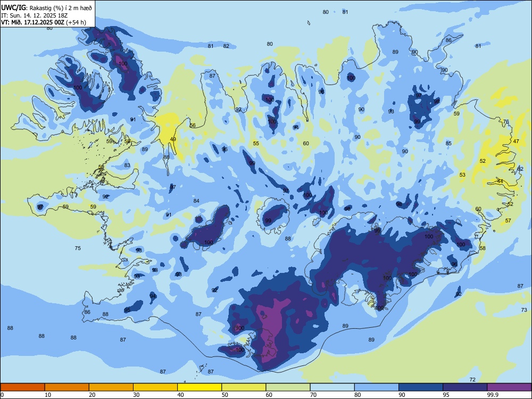
Task: Click the offshore value '75' in the west
Action: pyautogui.click(x=78, y=248)
